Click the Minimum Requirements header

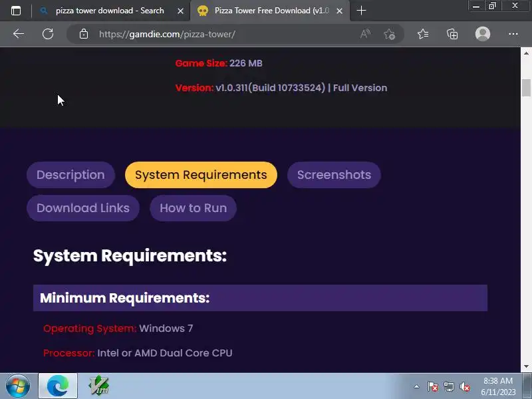[x=260, y=298]
